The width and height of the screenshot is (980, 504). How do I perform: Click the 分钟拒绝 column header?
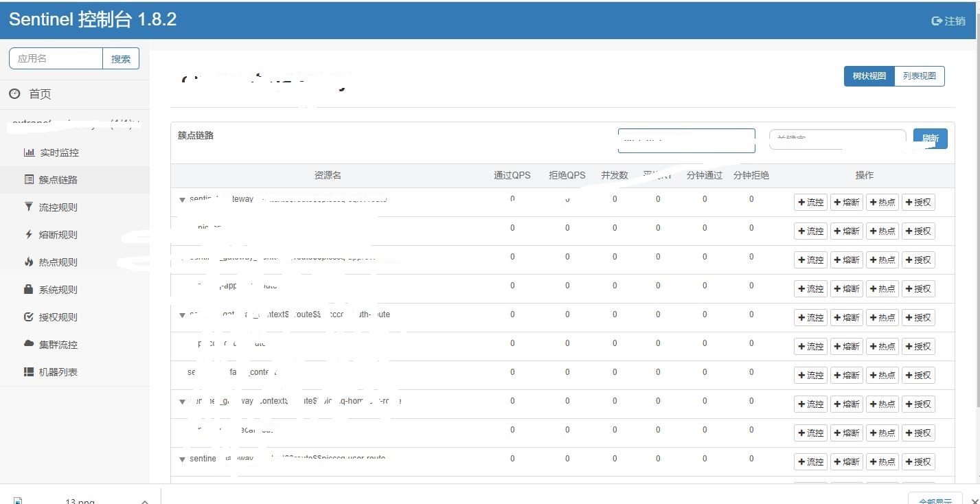coord(751,175)
